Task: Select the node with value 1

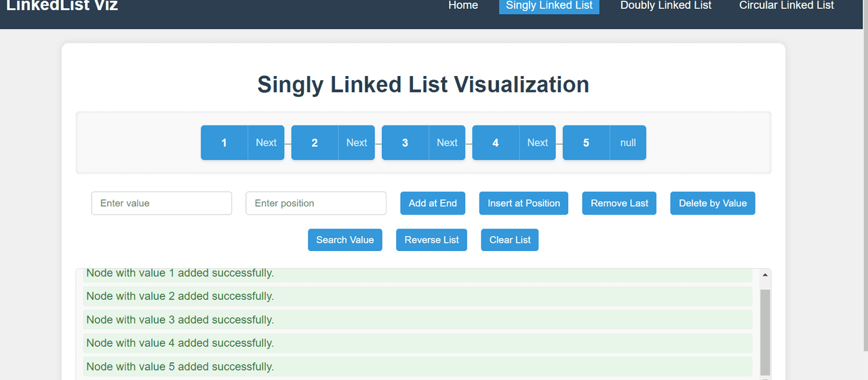Action: pyautogui.click(x=224, y=142)
